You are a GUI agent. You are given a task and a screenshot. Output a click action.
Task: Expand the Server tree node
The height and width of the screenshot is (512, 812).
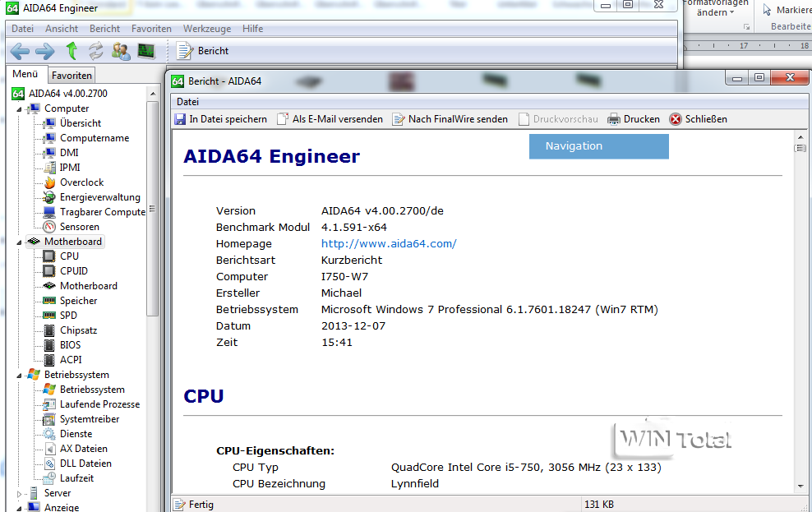pos(19,494)
